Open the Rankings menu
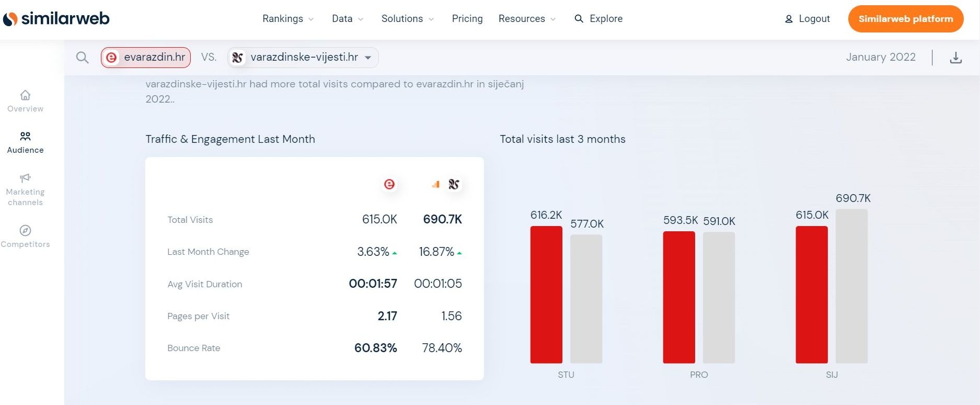980x405 pixels. 288,19
